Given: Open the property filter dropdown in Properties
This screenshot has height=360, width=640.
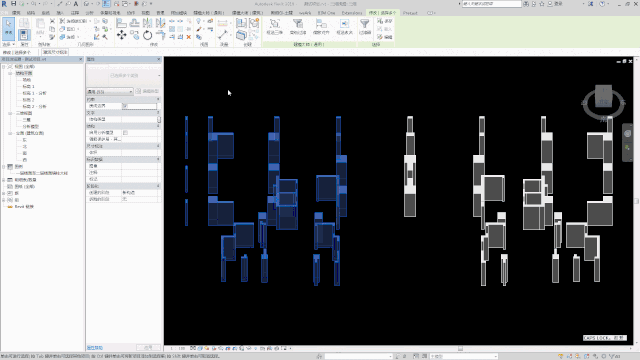Looking at the screenshot, I should (110, 91).
